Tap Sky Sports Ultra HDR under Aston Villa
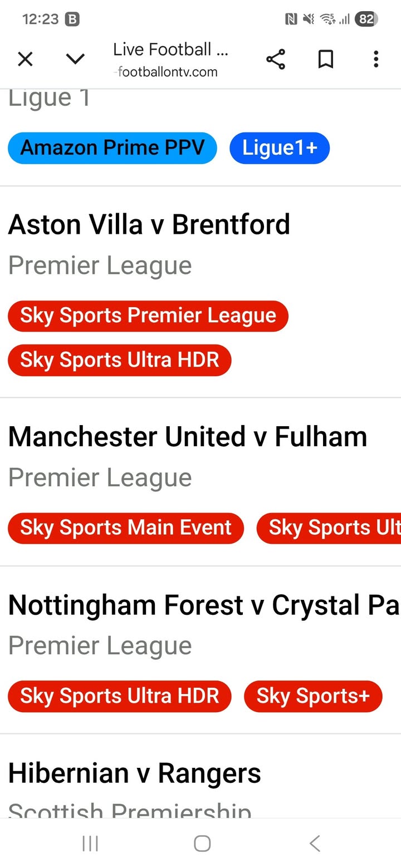 point(120,360)
